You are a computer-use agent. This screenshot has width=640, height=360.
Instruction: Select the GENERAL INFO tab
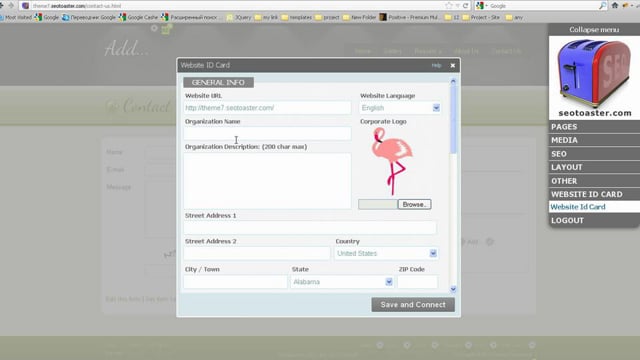[x=218, y=82]
